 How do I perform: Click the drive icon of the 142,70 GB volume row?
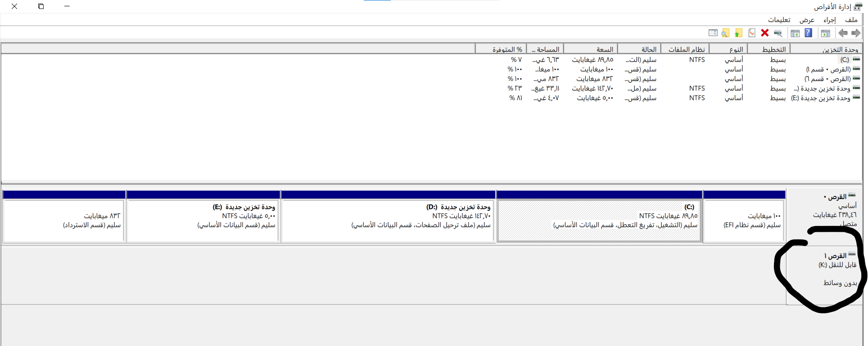pos(856,88)
